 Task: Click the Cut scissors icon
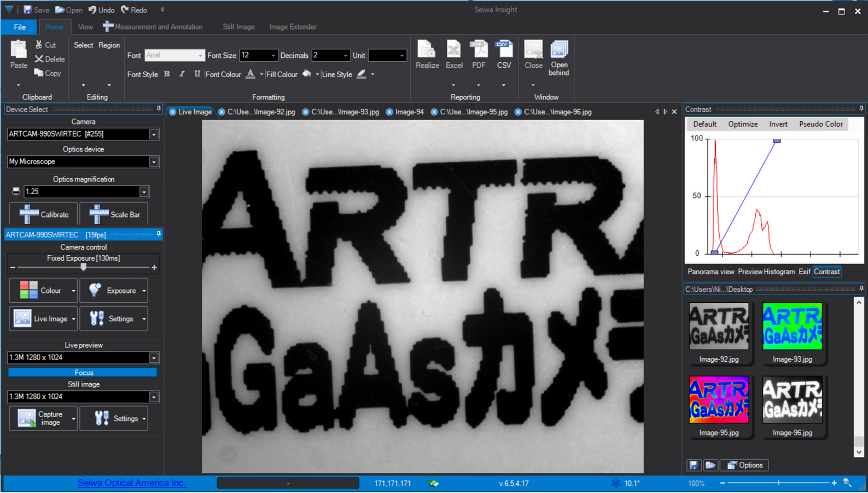pyautogui.click(x=39, y=45)
